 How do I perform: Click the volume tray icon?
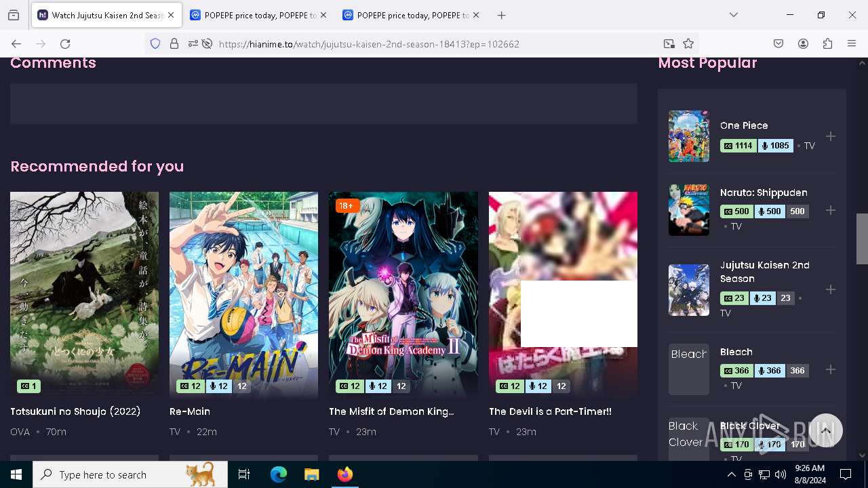[x=781, y=474]
